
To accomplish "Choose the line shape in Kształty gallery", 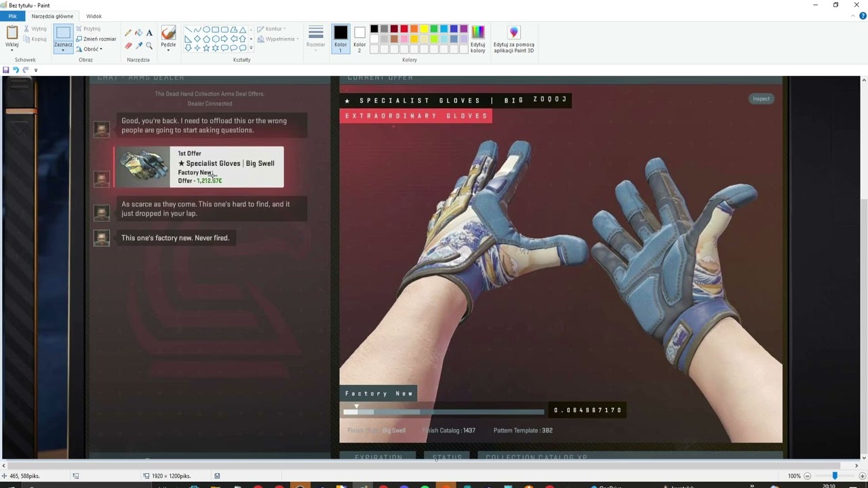I will (x=189, y=30).
